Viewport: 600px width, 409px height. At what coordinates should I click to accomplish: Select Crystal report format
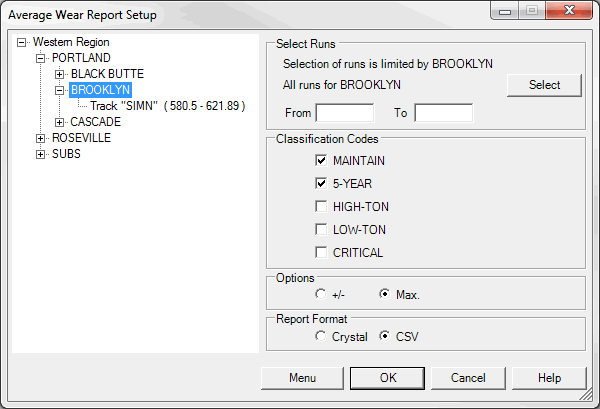(x=320, y=337)
